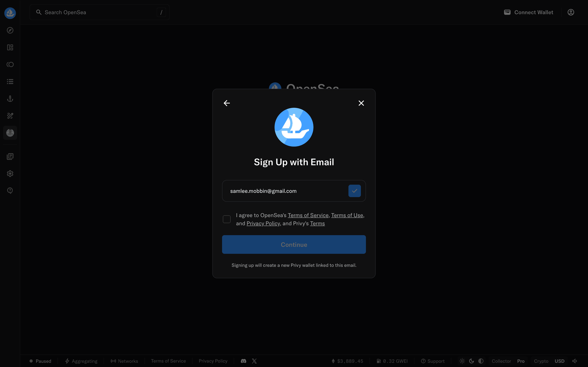The height and width of the screenshot is (367, 588).
Task: Click the blue checkmark beside email field
Action: (354, 191)
